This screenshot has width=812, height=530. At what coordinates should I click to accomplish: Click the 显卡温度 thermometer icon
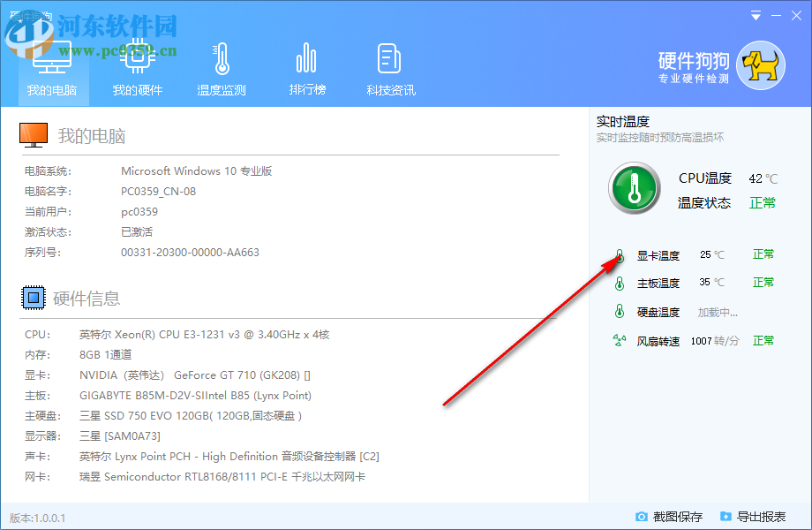[x=620, y=254]
